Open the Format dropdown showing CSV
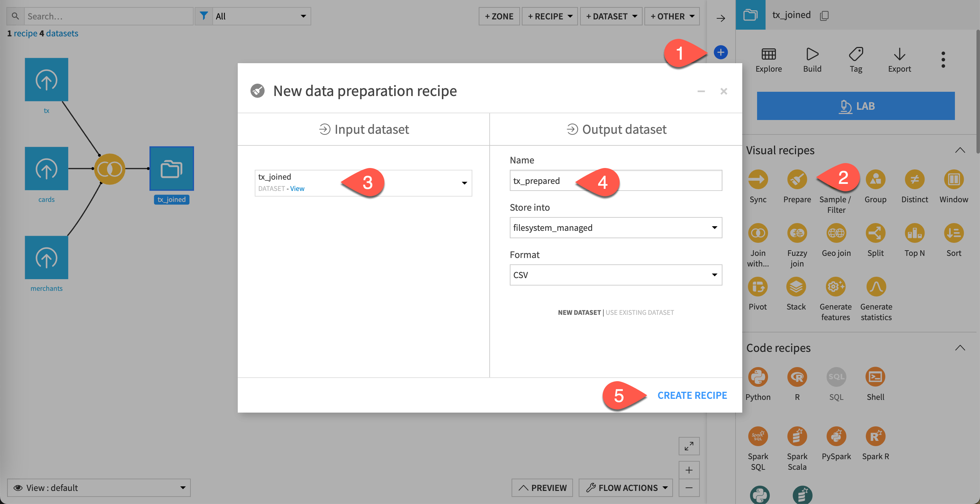This screenshot has height=504, width=980. [615, 275]
